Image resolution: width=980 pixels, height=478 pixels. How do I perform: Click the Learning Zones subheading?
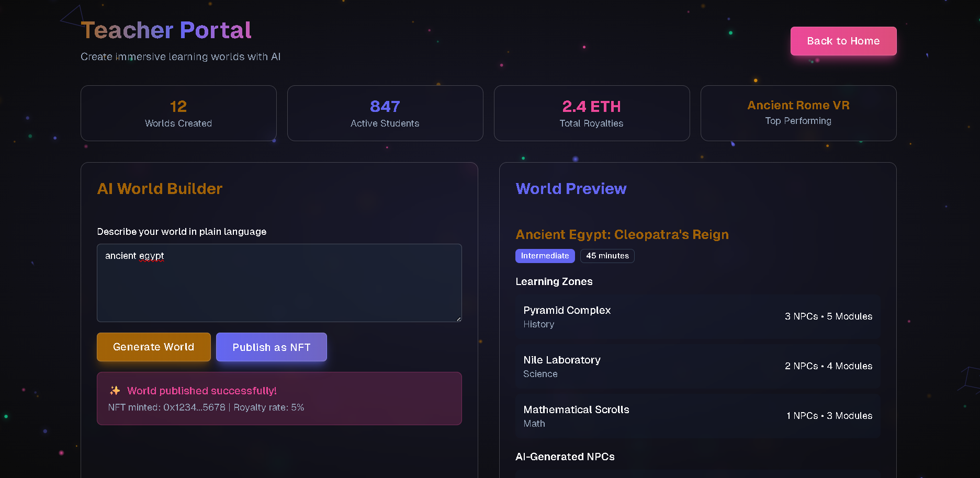(x=554, y=281)
